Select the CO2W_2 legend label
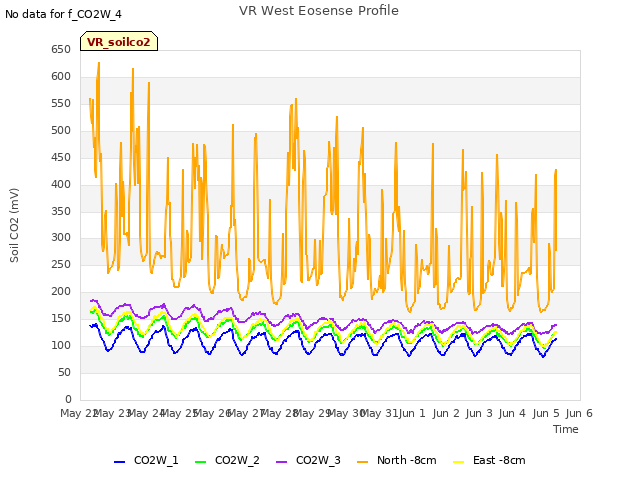Image resolution: width=640 pixels, height=480 pixels. click(x=237, y=460)
